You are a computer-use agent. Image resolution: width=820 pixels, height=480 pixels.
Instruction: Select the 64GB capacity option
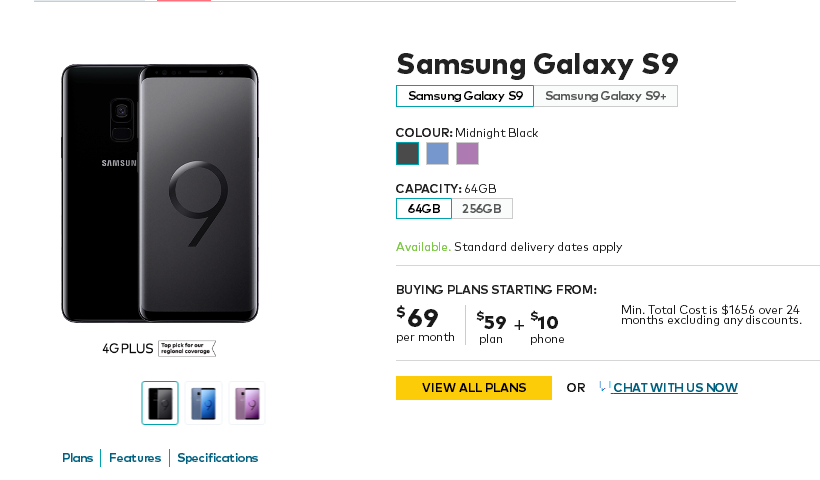pyautogui.click(x=424, y=209)
